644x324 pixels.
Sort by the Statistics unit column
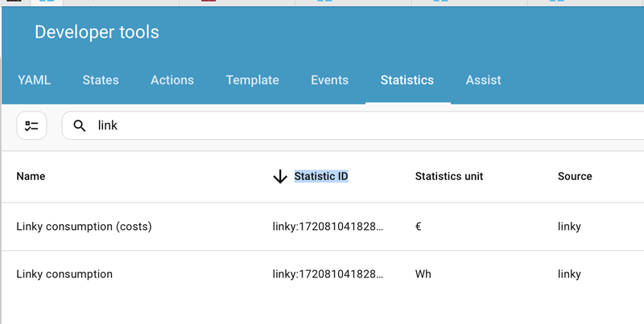449,176
